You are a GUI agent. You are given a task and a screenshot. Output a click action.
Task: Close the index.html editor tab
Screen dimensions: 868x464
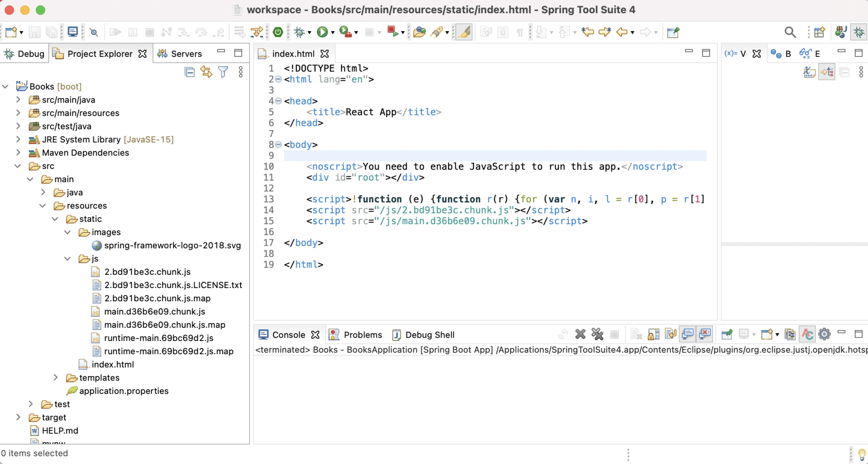(325, 53)
